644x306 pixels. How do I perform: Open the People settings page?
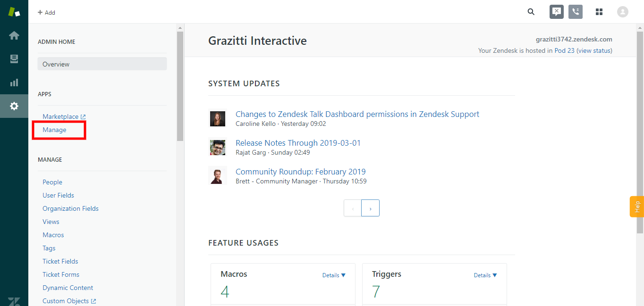(x=52, y=182)
